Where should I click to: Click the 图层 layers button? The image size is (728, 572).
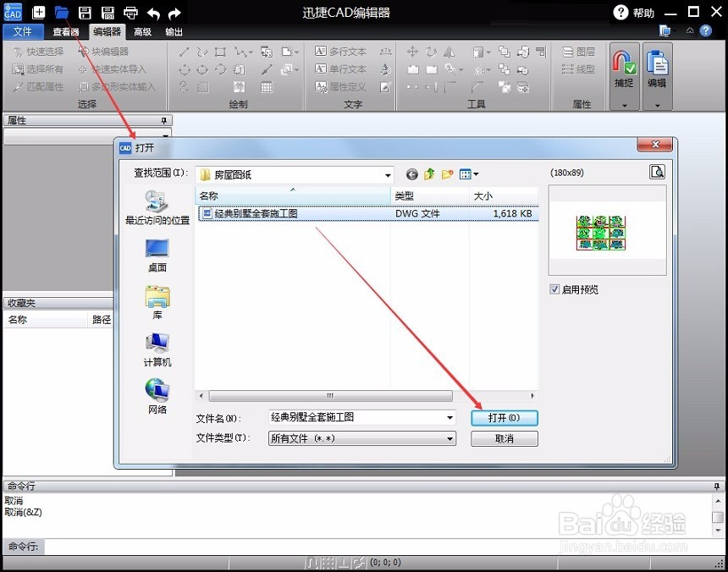pos(578,52)
